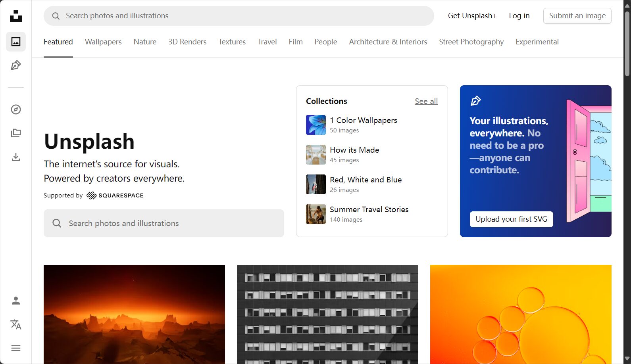Click the '140 images' count text
Screen dimensions: 631x364
tap(346, 220)
